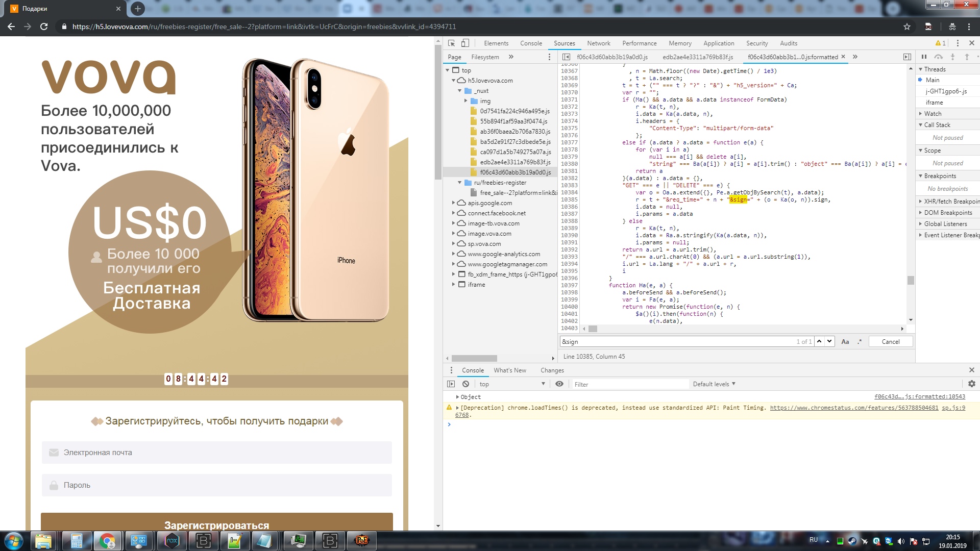The image size is (980, 551).
Task: Select j-GHT1gpo6-.js thread
Action: coord(946,91)
